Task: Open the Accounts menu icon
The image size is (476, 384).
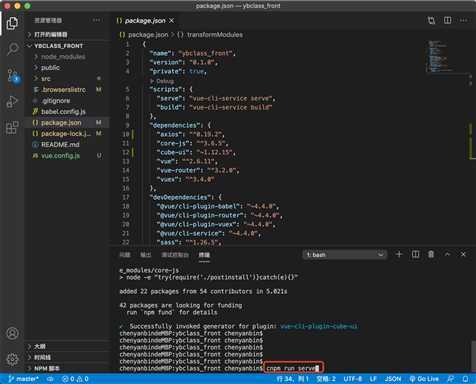Action: click(x=12, y=333)
